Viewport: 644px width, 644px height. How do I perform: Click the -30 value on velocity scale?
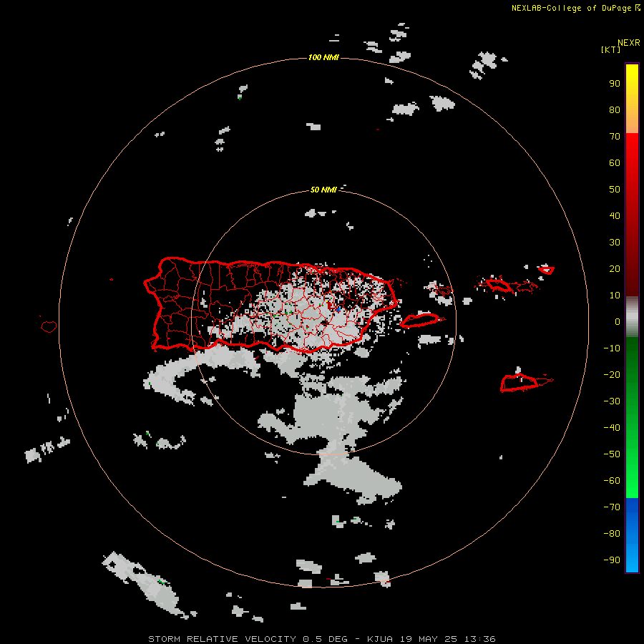(612, 401)
